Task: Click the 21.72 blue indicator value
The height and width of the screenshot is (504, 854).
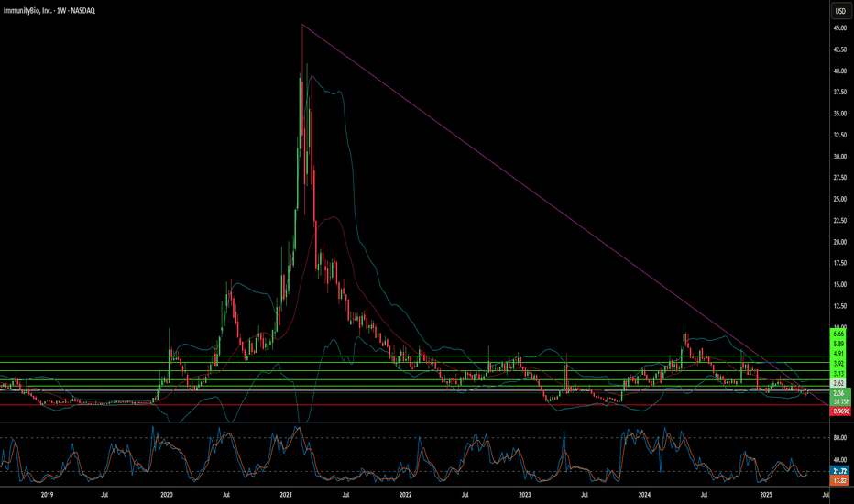Action: pyautogui.click(x=841, y=471)
